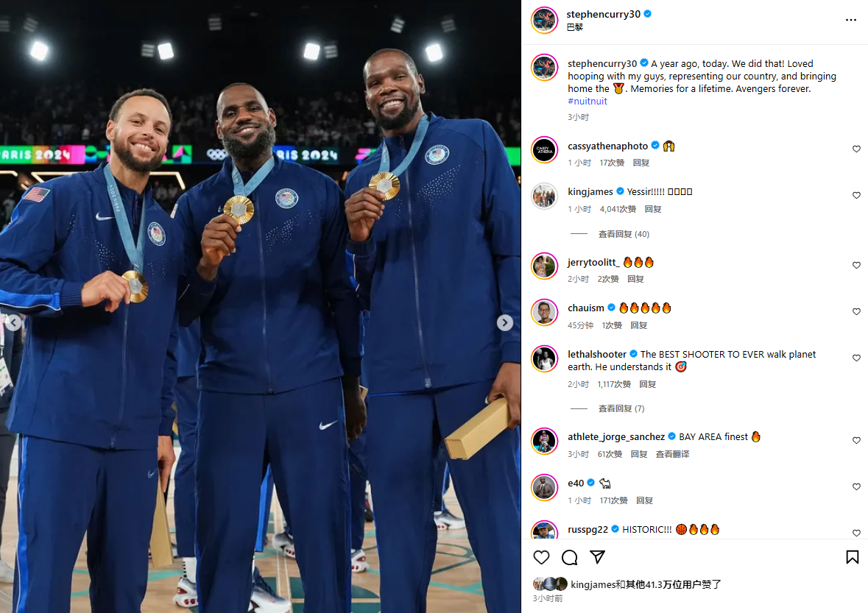Viewport: 868px width, 613px height.
Task: Open stephencurry30 profile from header
Action: pyautogui.click(x=603, y=14)
